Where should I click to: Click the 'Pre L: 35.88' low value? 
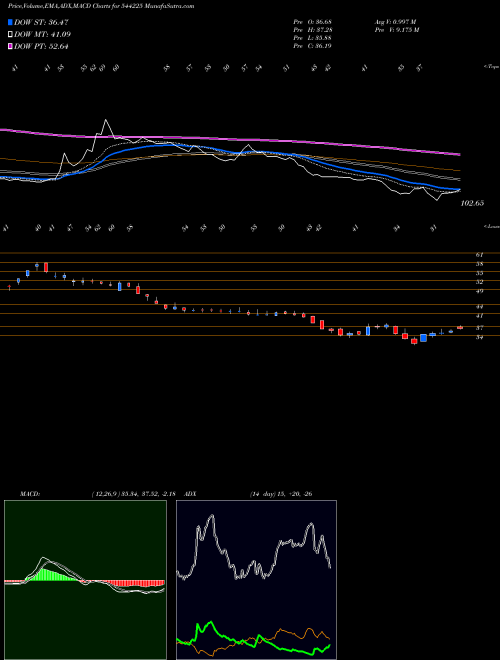point(313,38)
